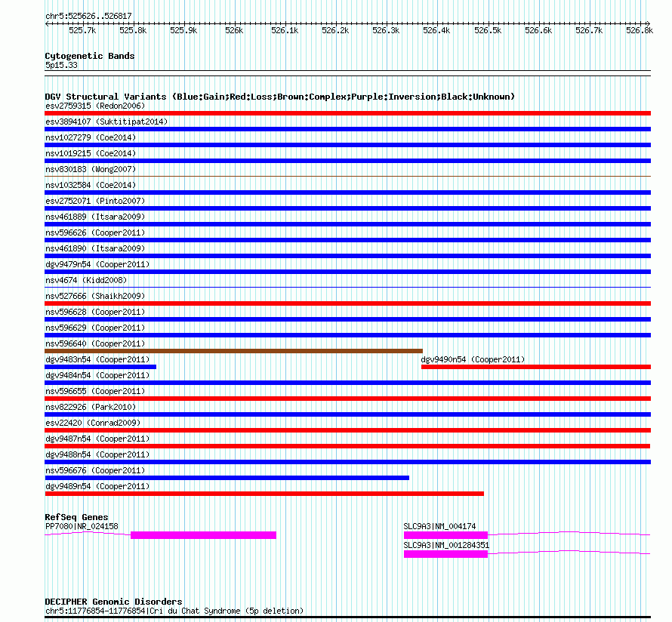Open nsv1032584 (Coe2014) variant entry
Screen dimensions: 672x622
(91, 185)
